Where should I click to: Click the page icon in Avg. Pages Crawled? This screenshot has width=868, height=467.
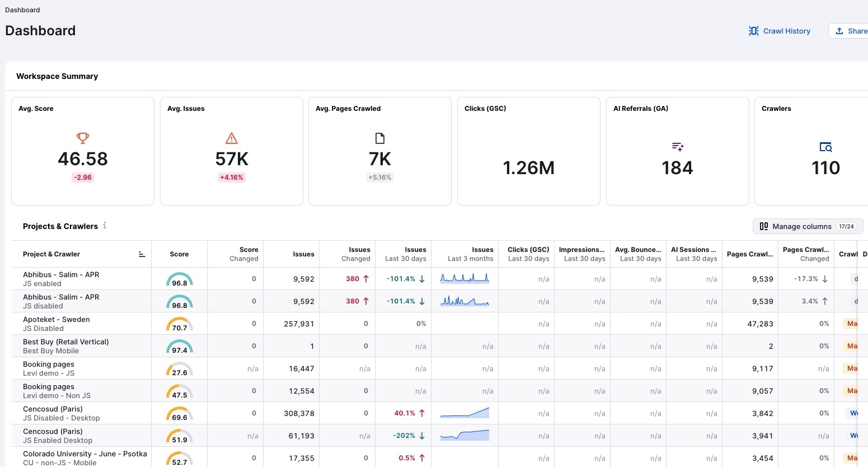click(380, 138)
